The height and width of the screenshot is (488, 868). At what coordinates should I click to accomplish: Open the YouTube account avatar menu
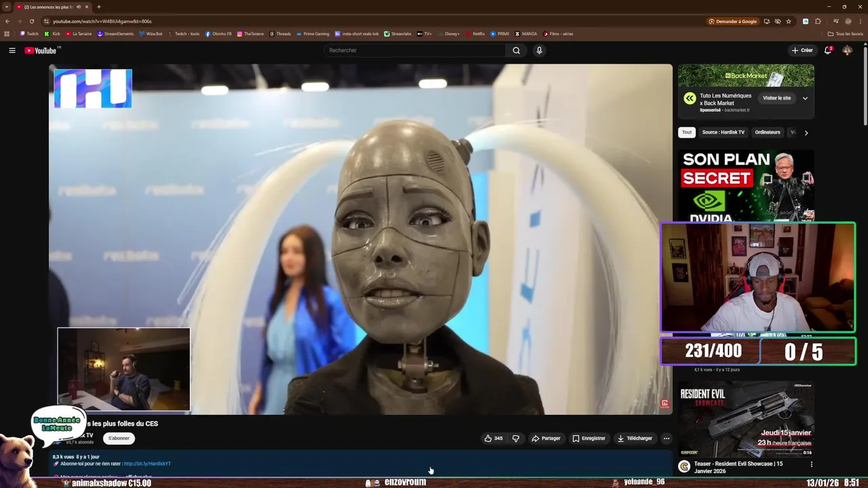[x=847, y=50]
